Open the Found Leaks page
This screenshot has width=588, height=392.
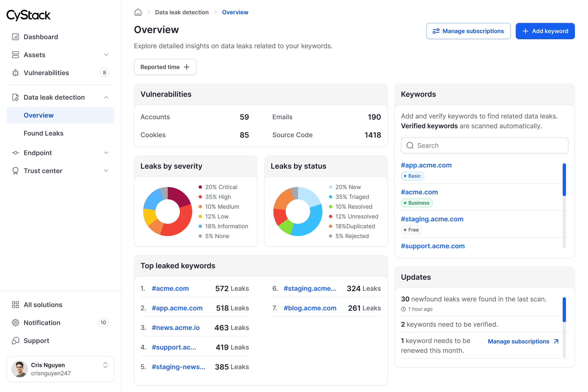[43, 133]
